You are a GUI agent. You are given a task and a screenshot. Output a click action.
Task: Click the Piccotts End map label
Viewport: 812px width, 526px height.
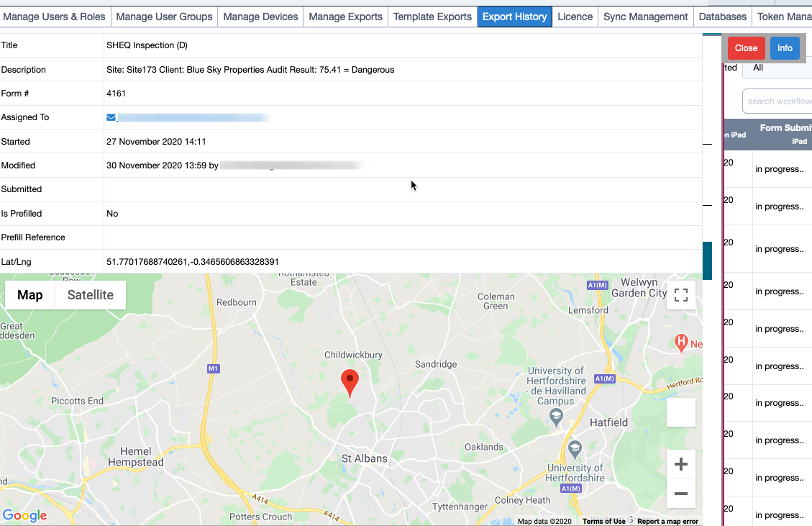tap(77, 401)
